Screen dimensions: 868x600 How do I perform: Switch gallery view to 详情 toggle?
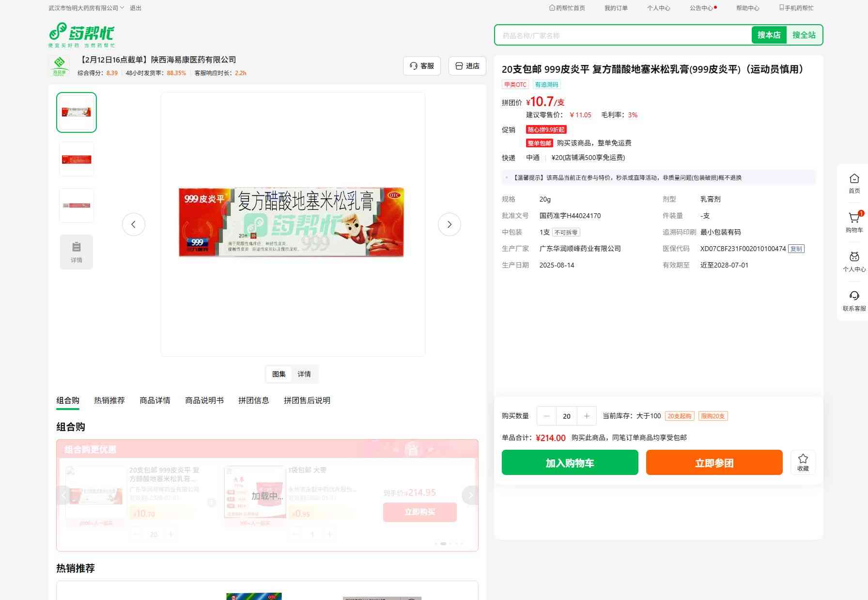tap(304, 374)
